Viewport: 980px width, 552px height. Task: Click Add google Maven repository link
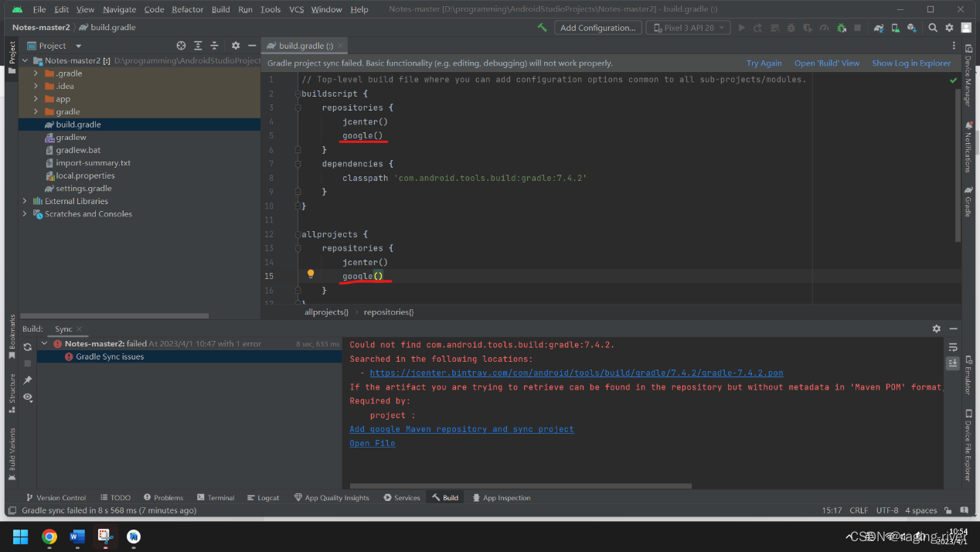click(461, 429)
